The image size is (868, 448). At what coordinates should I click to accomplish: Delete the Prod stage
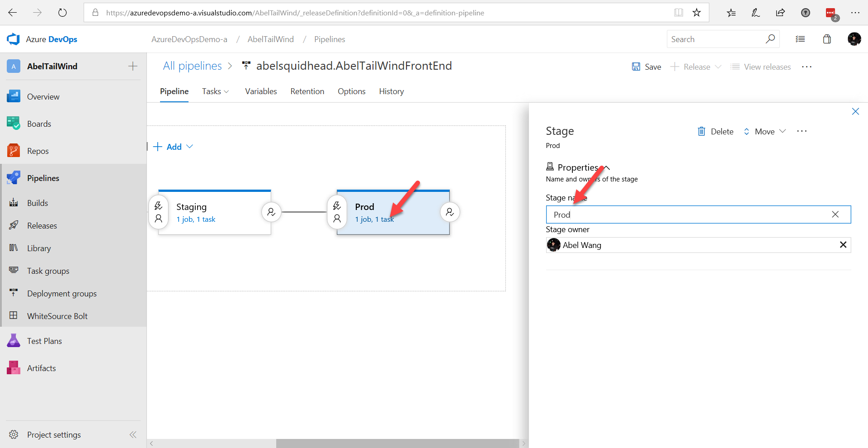[715, 131]
